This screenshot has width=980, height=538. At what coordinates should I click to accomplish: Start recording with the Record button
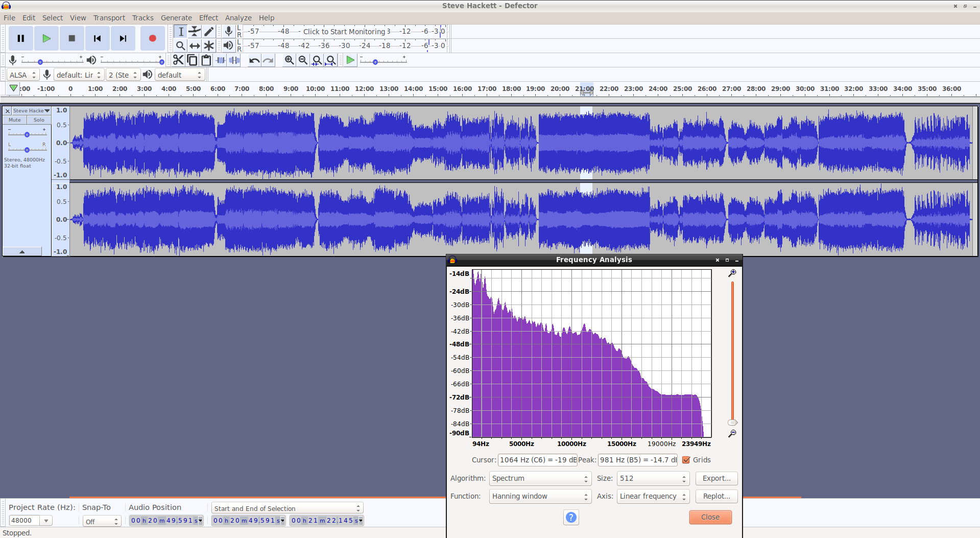(152, 38)
